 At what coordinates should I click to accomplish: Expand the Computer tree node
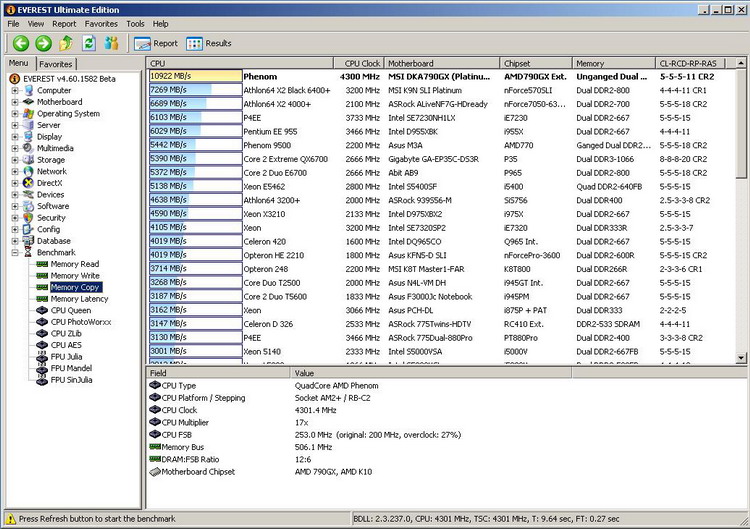point(15,90)
